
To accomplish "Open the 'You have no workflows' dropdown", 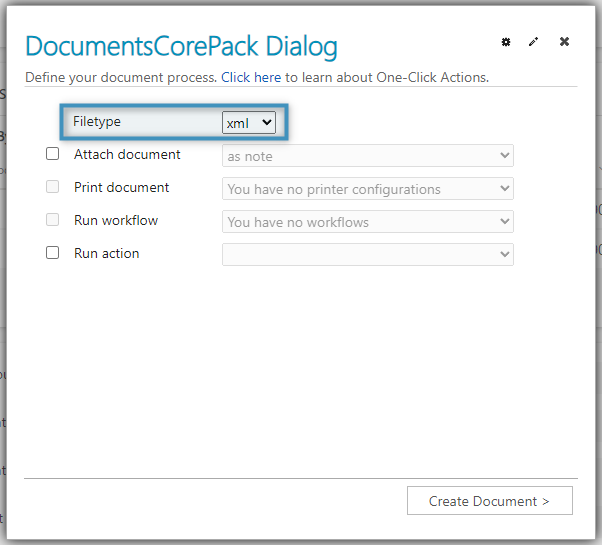I will click(x=367, y=222).
